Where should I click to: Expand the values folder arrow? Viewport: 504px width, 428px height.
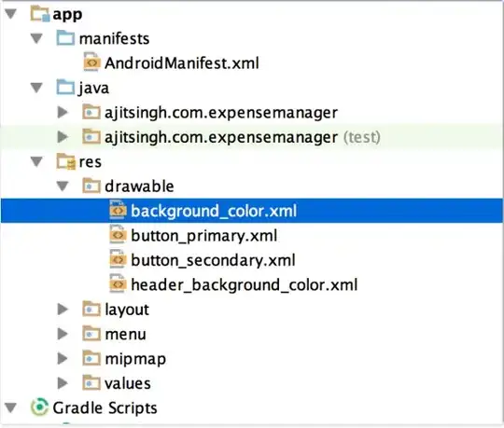63,383
